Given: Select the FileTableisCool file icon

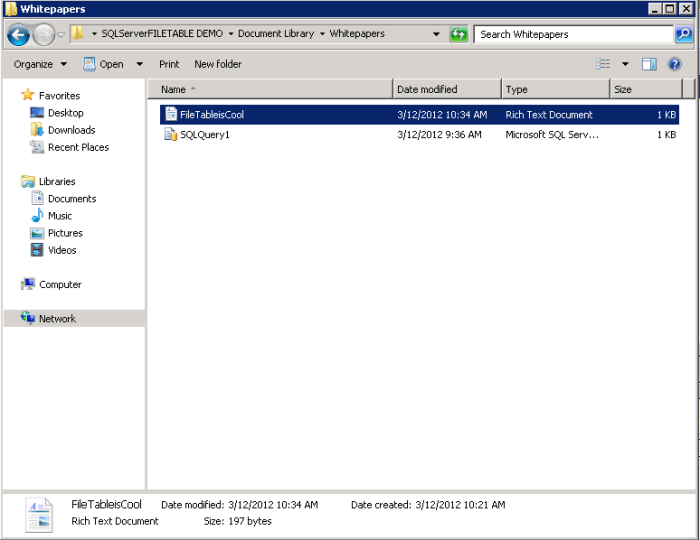Looking at the screenshot, I should [171, 115].
